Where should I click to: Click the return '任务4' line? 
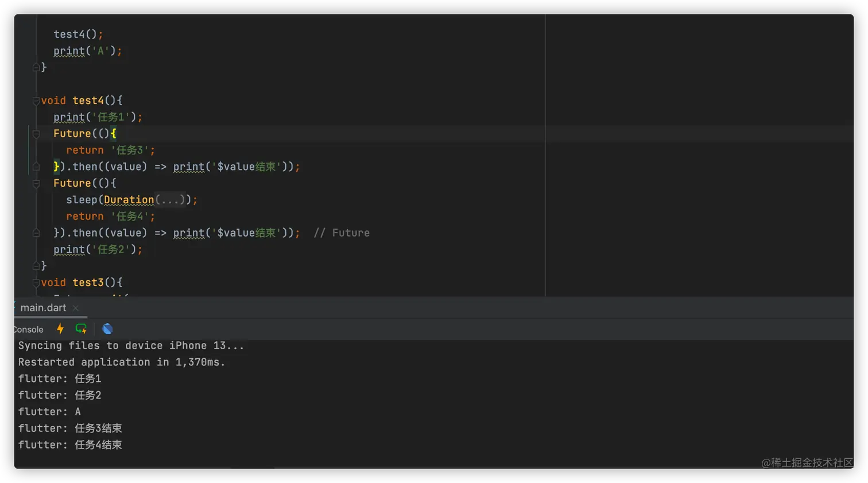click(x=110, y=217)
